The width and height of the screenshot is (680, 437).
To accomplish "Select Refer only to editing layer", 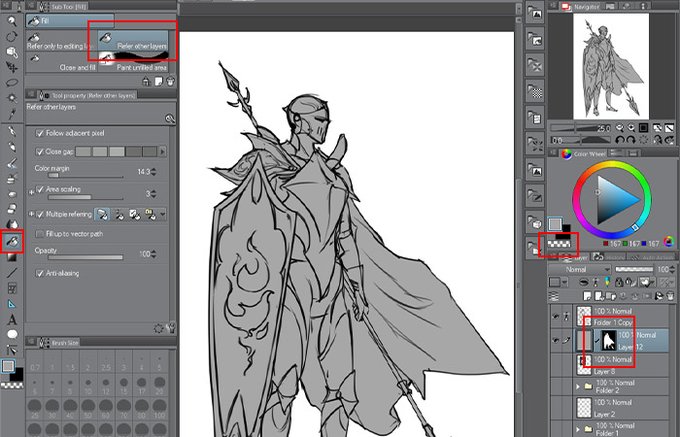I will [61, 41].
